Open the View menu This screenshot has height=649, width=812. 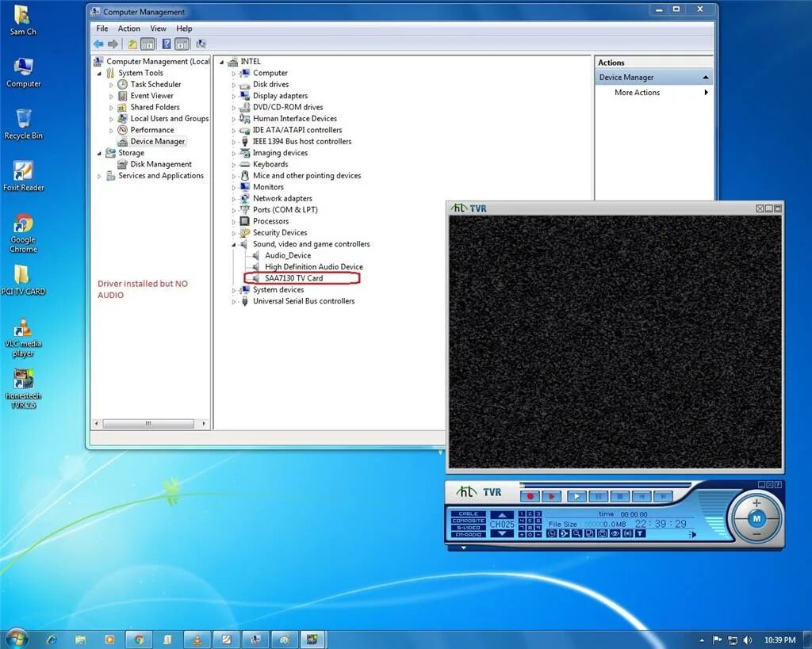pyautogui.click(x=159, y=29)
